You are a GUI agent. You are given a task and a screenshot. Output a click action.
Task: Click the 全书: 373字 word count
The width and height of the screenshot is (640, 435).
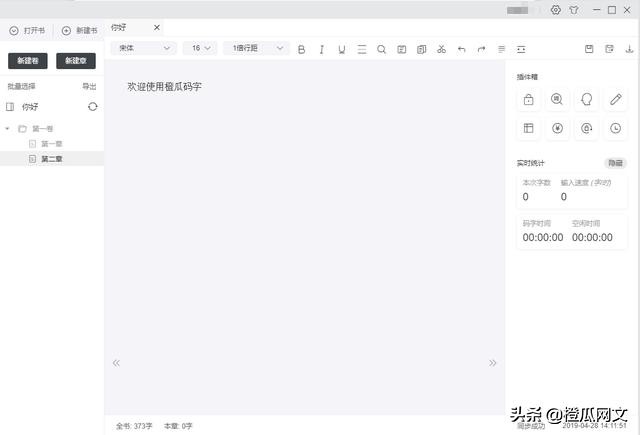[x=134, y=426]
